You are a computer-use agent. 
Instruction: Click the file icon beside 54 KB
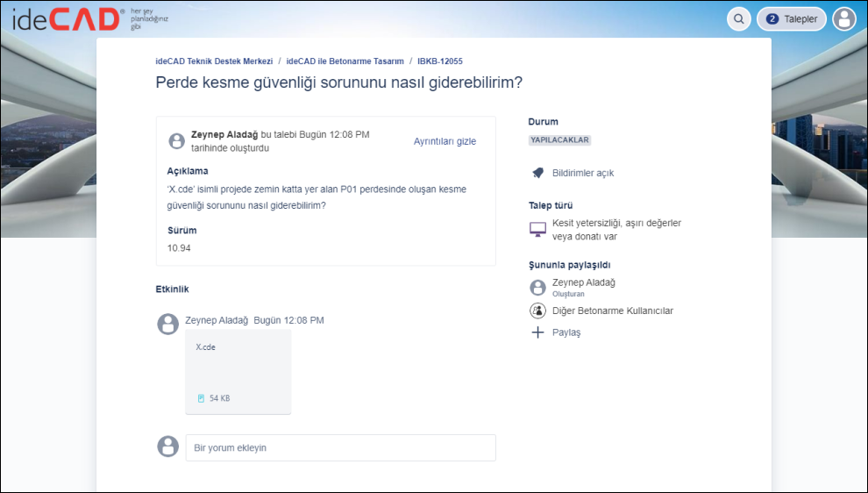pyautogui.click(x=201, y=398)
